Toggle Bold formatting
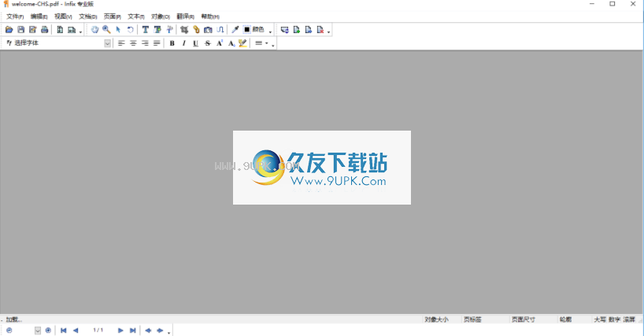The width and height of the screenshot is (644, 336). [172, 43]
